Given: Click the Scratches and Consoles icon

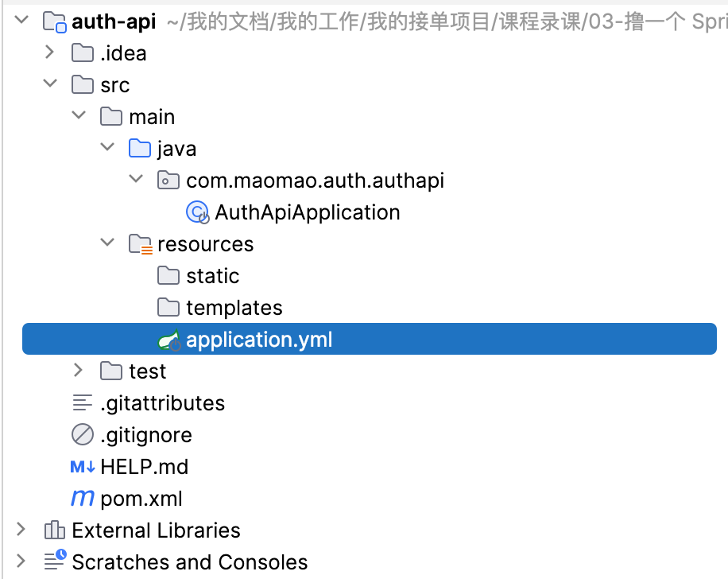Looking at the screenshot, I should tap(54, 562).
